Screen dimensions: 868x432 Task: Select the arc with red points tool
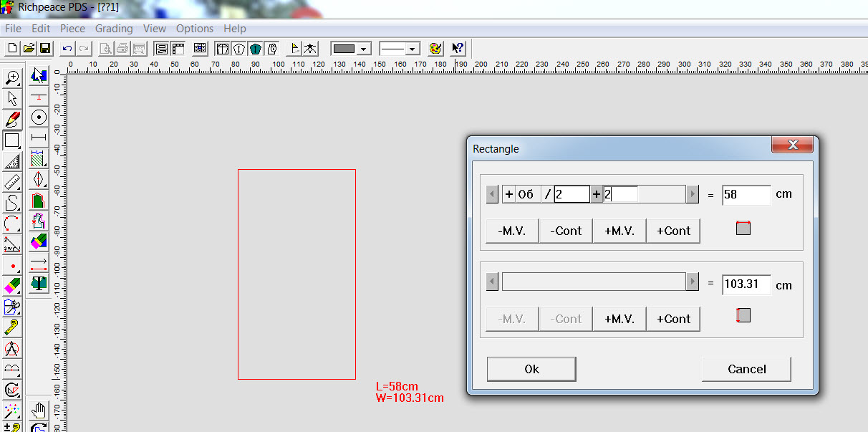click(x=12, y=224)
